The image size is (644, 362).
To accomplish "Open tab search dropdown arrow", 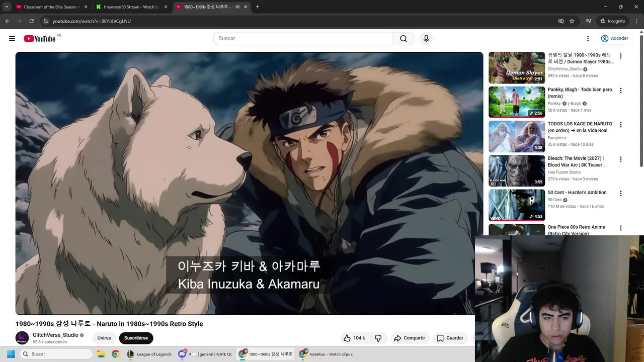I will point(7,7).
